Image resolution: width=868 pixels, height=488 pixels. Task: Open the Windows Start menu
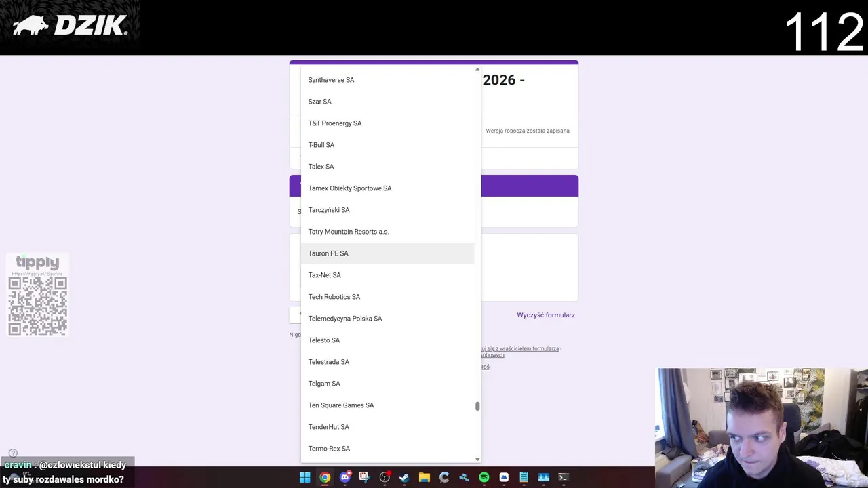tap(305, 477)
